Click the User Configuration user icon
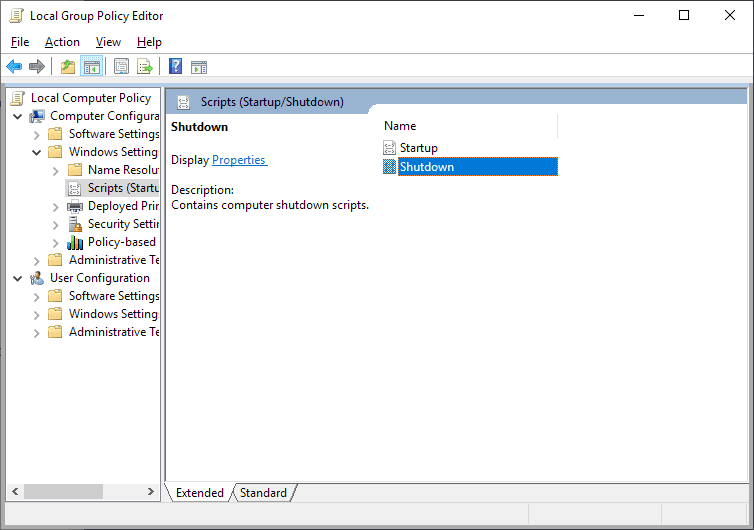Image resolution: width=754 pixels, height=530 pixels. coord(37,278)
